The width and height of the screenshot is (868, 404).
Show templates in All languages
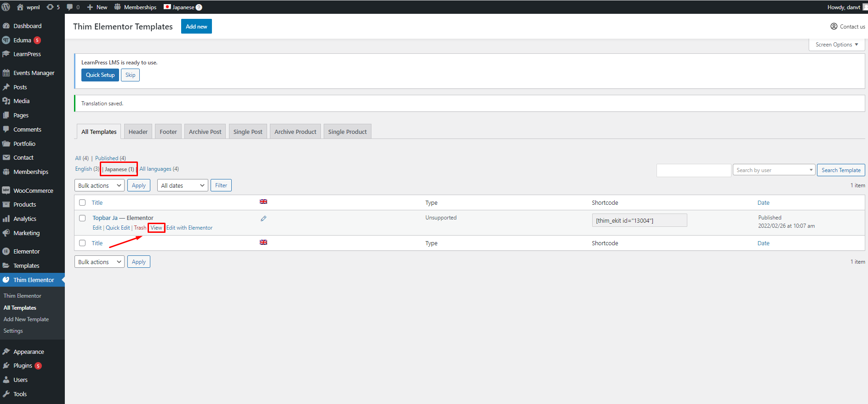159,169
